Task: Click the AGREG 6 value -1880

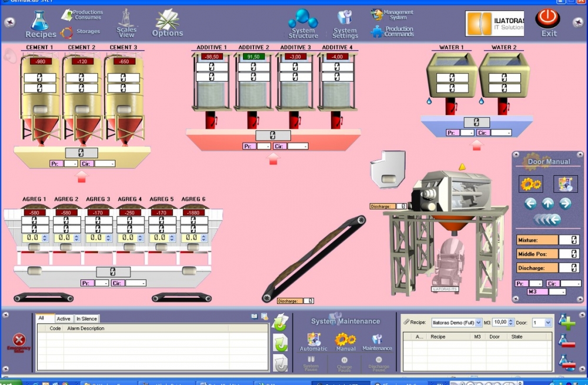Action: click(x=193, y=213)
